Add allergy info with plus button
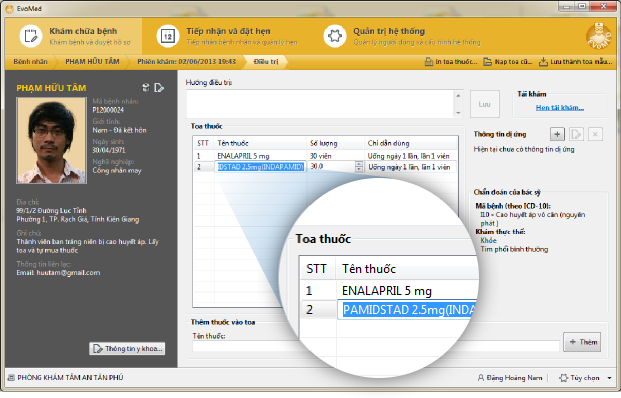The image size is (621, 398). click(557, 134)
